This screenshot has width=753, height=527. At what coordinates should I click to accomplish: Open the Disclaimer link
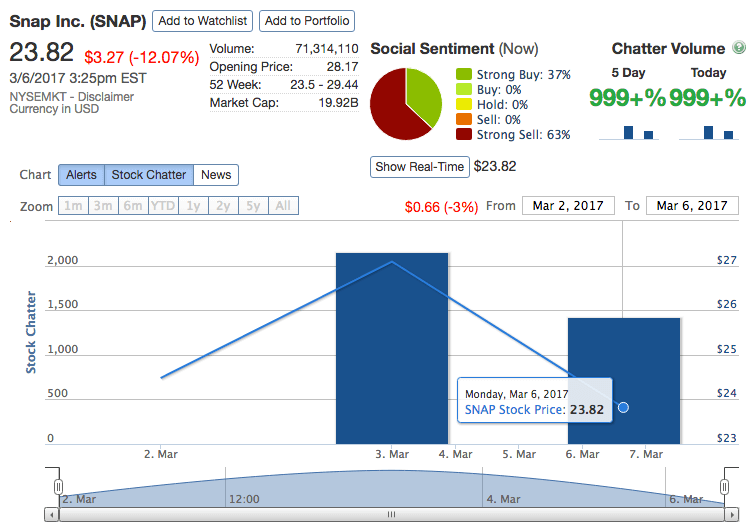106,97
